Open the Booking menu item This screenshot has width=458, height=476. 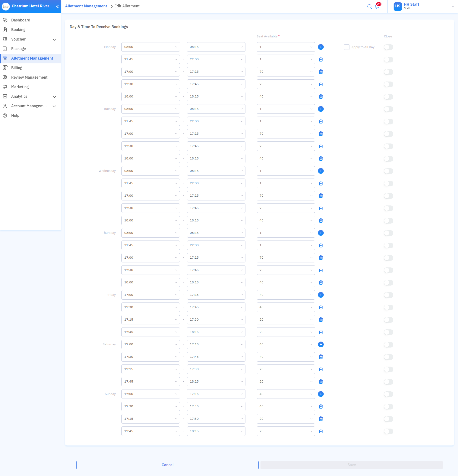18,30
